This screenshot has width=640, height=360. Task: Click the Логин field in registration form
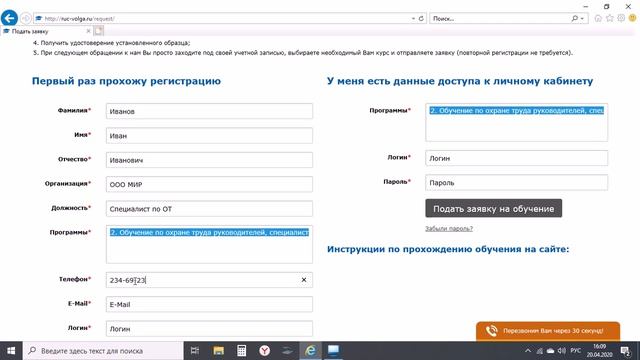tap(209, 329)
